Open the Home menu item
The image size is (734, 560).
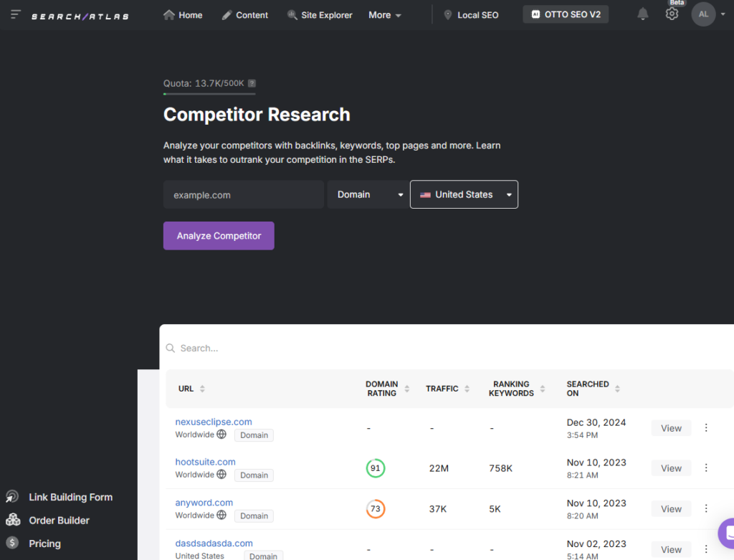(183, 15)
